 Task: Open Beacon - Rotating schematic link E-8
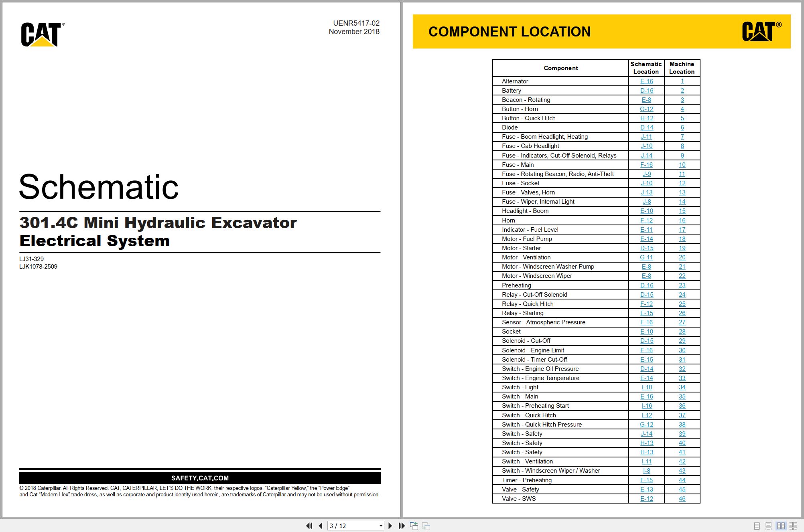pyautogui.click(x=646, y=100)
